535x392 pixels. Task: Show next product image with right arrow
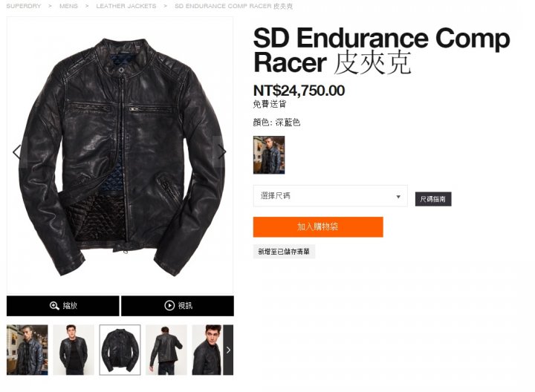pos(222,151)
